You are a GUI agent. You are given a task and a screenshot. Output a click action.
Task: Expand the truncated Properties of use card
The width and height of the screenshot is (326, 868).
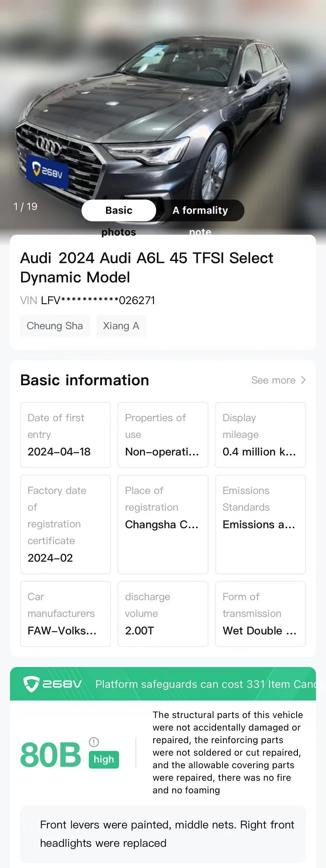(163, 435)
